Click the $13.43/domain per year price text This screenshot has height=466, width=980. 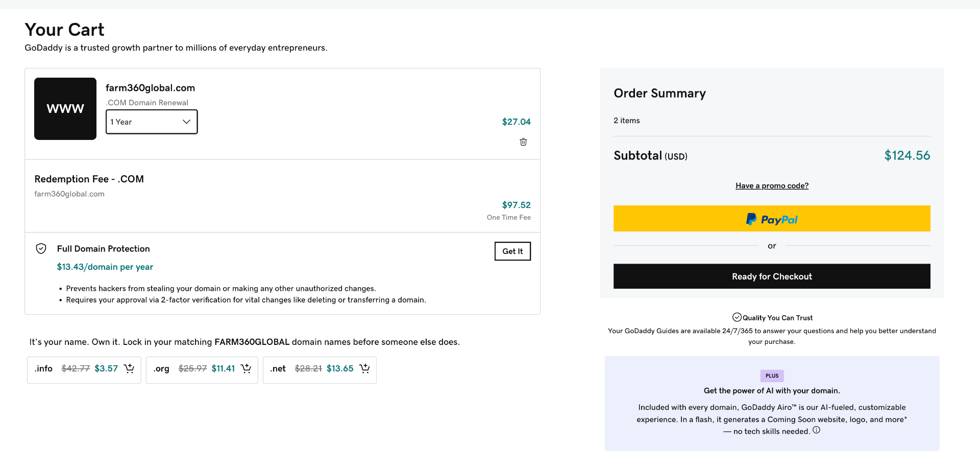[105, 267]
